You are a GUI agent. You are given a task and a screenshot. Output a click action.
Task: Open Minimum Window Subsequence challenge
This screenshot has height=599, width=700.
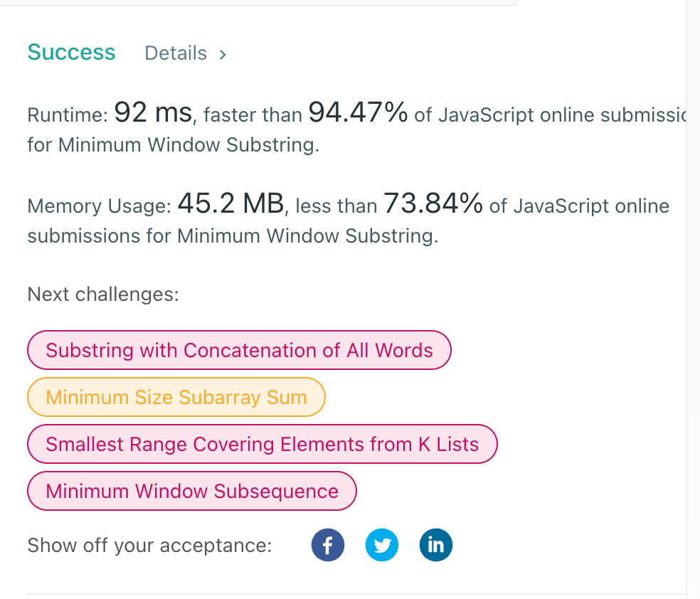tap(191, 491)
